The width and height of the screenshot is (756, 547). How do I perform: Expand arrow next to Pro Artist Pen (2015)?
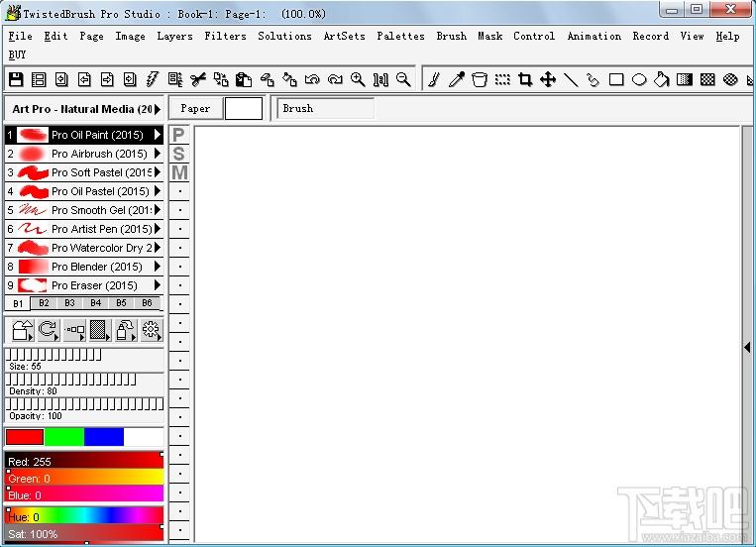158,229
